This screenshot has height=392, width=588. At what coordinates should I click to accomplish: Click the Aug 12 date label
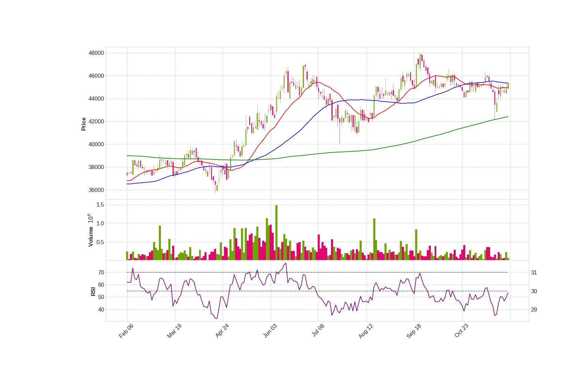(x=366, y=331)
